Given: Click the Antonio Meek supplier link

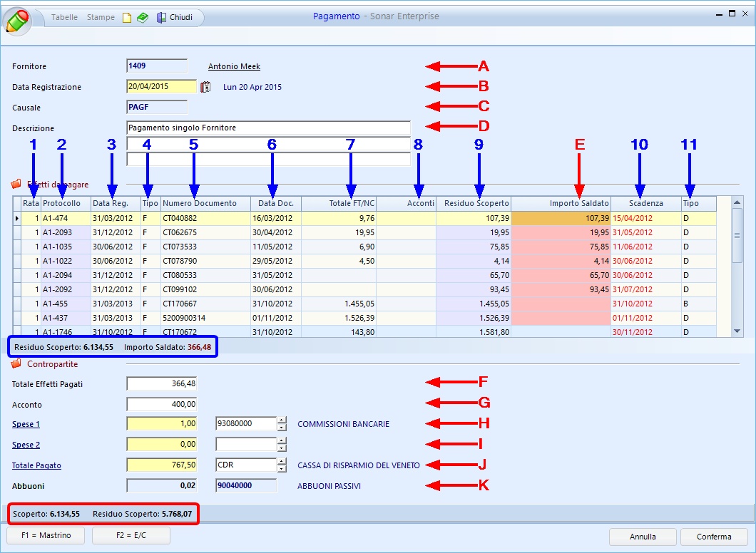Looking at the screenshot, I should (x=234, y=67).
